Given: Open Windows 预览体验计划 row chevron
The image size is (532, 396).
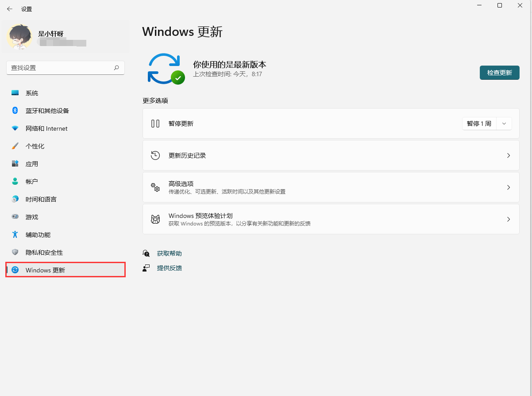Looking at the screenshot, I should point(509,219).
